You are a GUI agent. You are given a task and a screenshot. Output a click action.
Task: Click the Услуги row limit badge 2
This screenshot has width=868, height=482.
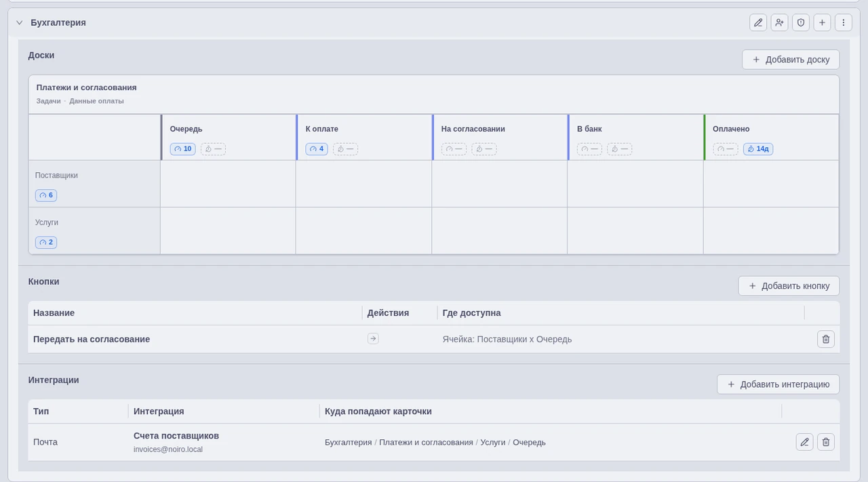(x=46, y=242)
